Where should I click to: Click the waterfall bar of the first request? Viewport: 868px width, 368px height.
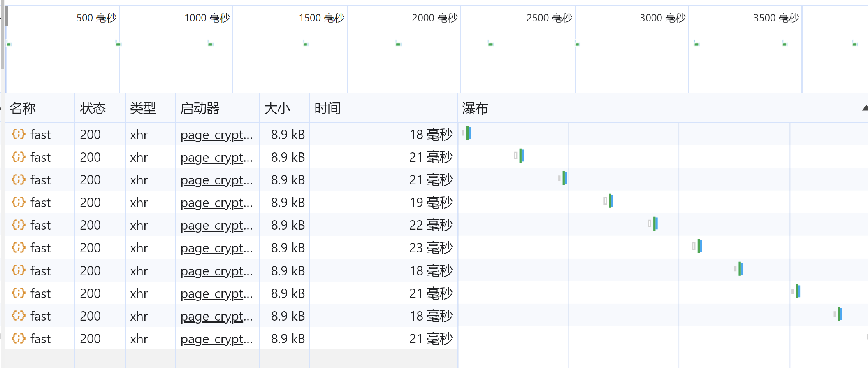tap(468, 133)
